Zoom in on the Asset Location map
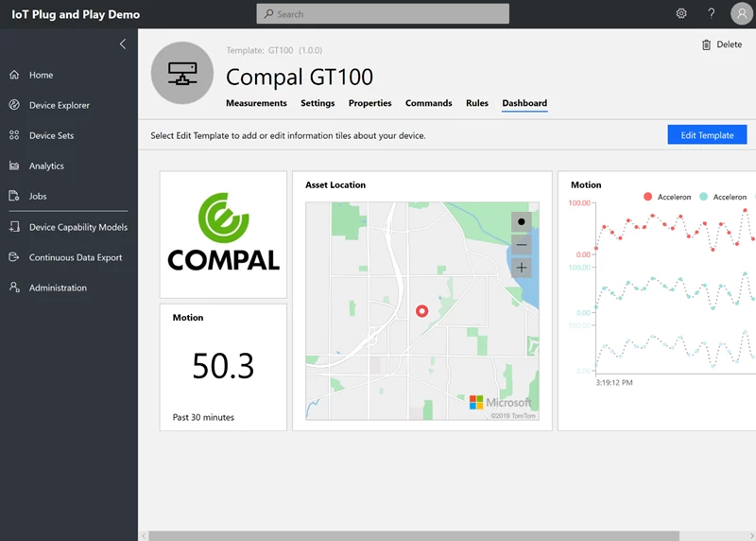The height and width of the screenshot is (541, 756). [x=522, y=268]
